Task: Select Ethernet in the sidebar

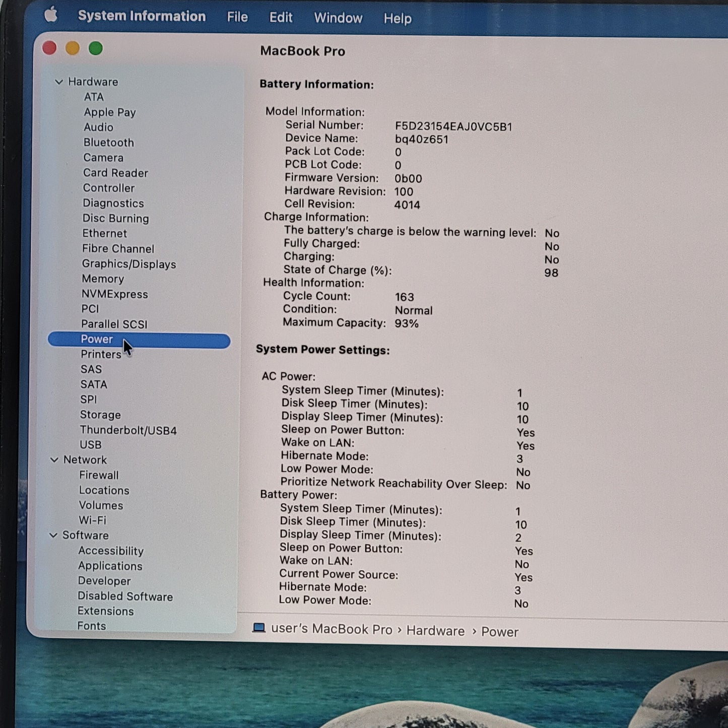Action: pos(105,233)
